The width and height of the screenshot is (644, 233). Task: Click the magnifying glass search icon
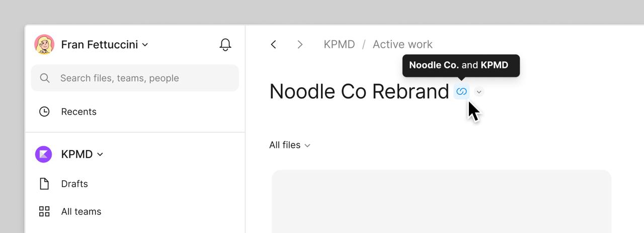click(x=45, y=78)
